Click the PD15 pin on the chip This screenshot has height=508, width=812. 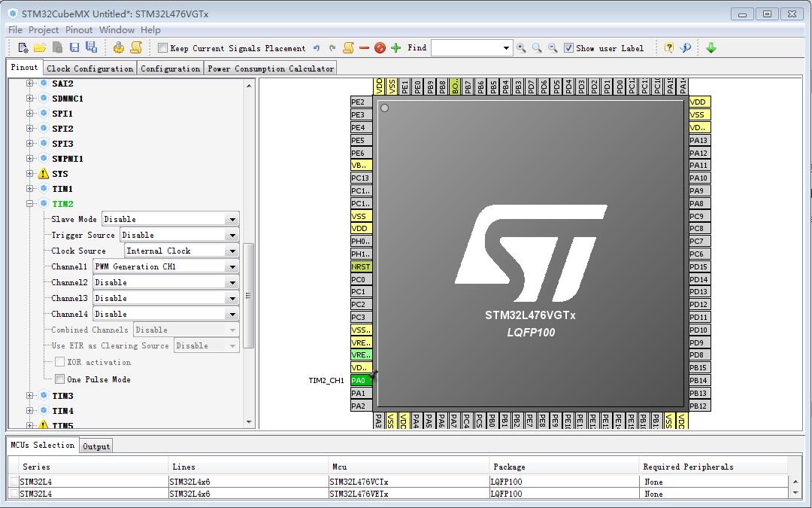click(700, 266)
